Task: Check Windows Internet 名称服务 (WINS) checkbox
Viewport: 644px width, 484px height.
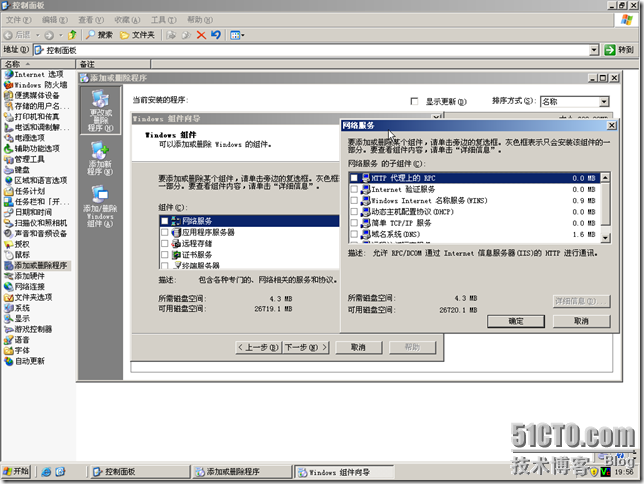Action: pos(354,201)
